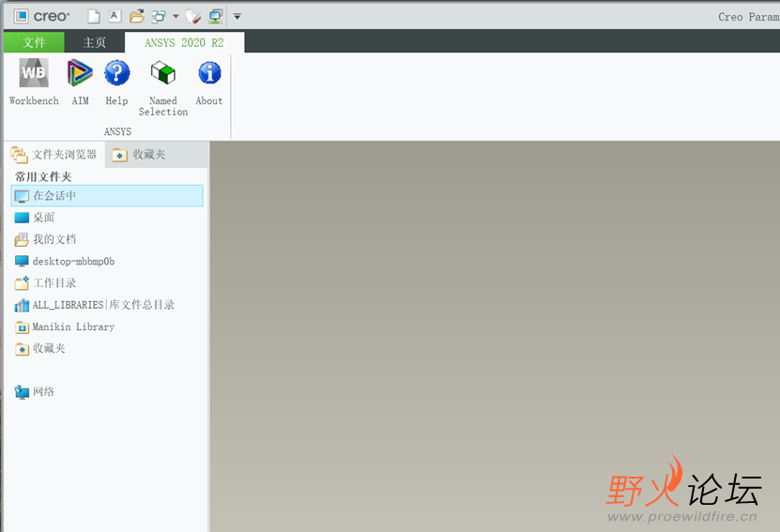Open an existing file via folder icon
The image size is (780, 532).
[137, 16]
